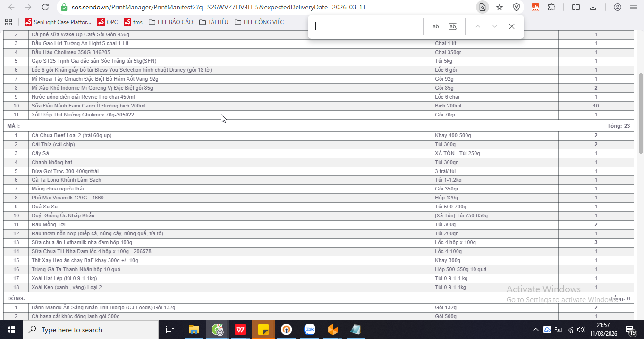The image size is (644, 339).
Task: Open Wi-Fi network tray icon
Action: click(570, 330)
